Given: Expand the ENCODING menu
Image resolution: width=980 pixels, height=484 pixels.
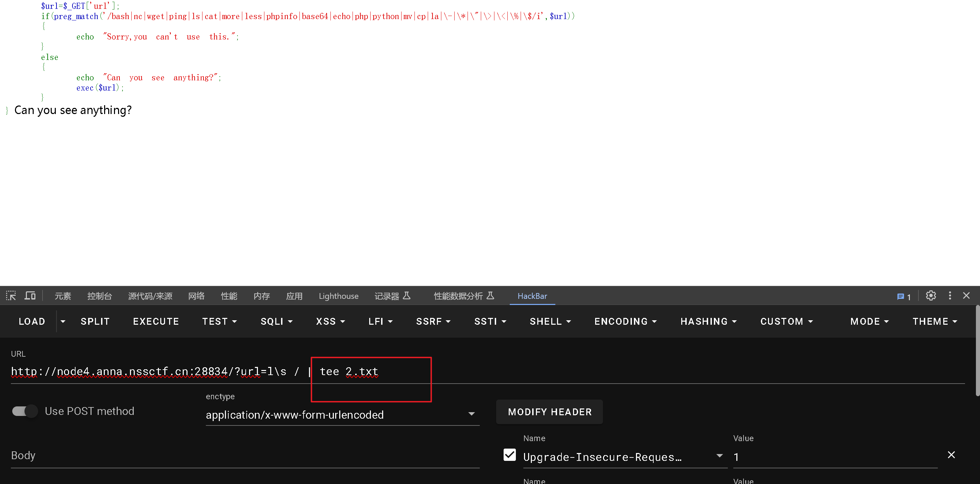Looking at the screenshot, I should tap(625, 322).
